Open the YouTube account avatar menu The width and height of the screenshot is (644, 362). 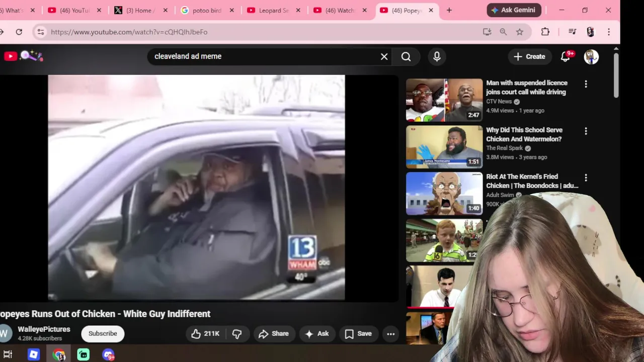pyautogui.click(x=591, y=56)
